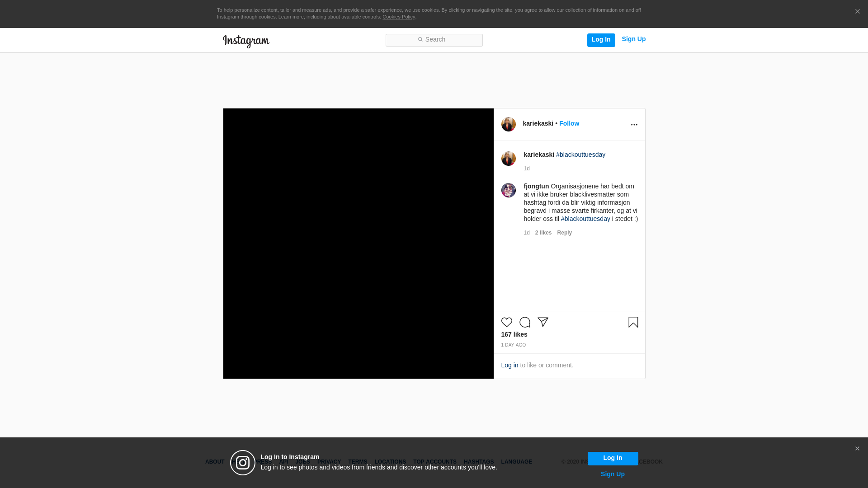Toggle the bookmark Save icon
Viewport: 868px width, 488px height.
[633, 322]
